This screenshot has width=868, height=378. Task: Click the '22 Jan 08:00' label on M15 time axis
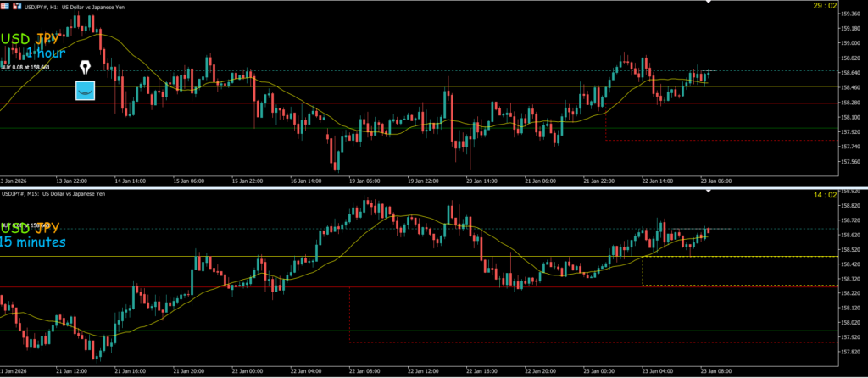click(x=363, y=370)
